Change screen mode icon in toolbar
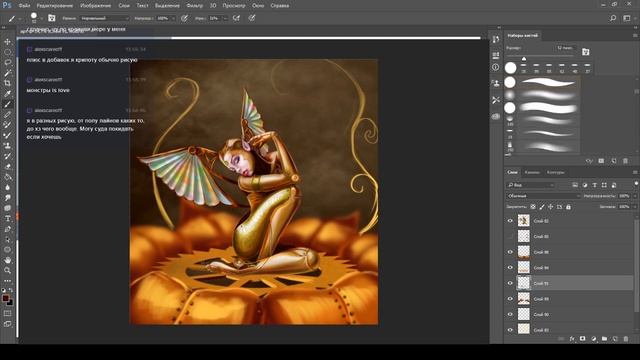This screenshot has width=640, height=360. click(x=7, y=324)
